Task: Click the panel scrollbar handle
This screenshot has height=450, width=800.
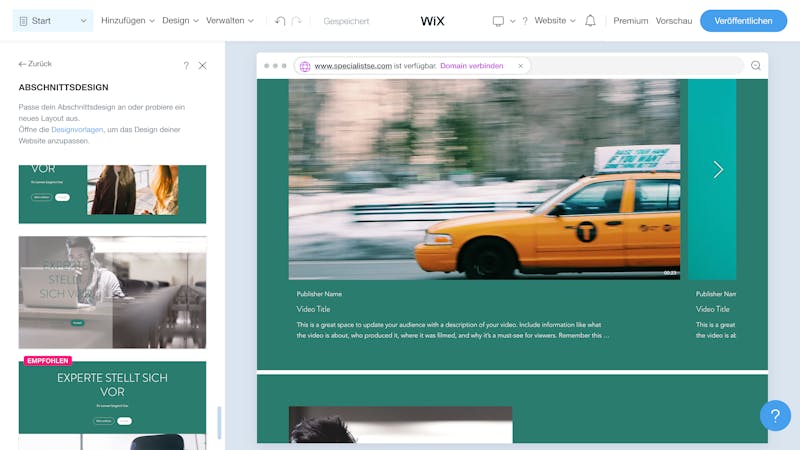Action: pyautogui.click(x=219, y=422)
